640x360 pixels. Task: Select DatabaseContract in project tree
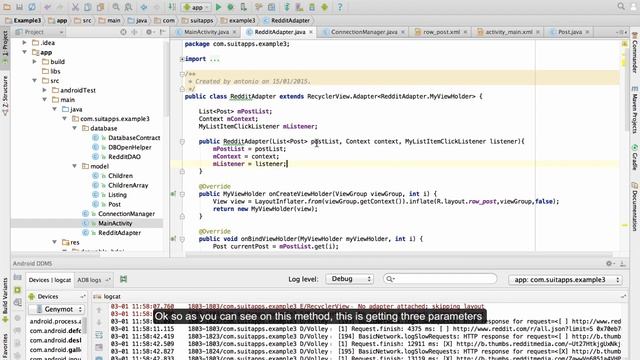click(134, 138)
